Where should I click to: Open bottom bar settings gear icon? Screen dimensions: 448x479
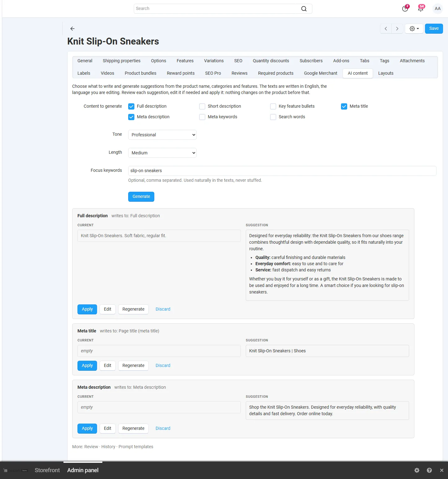coord(417,470)
